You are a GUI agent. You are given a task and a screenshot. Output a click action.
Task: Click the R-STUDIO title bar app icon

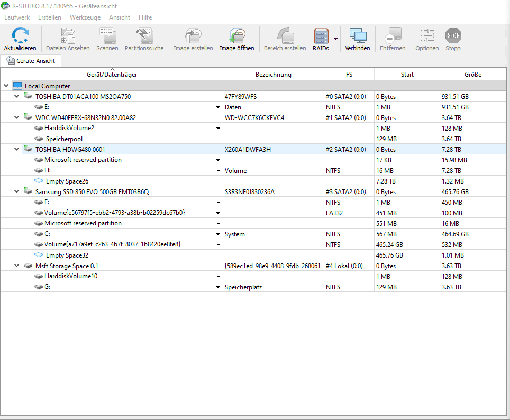point(5,5)
